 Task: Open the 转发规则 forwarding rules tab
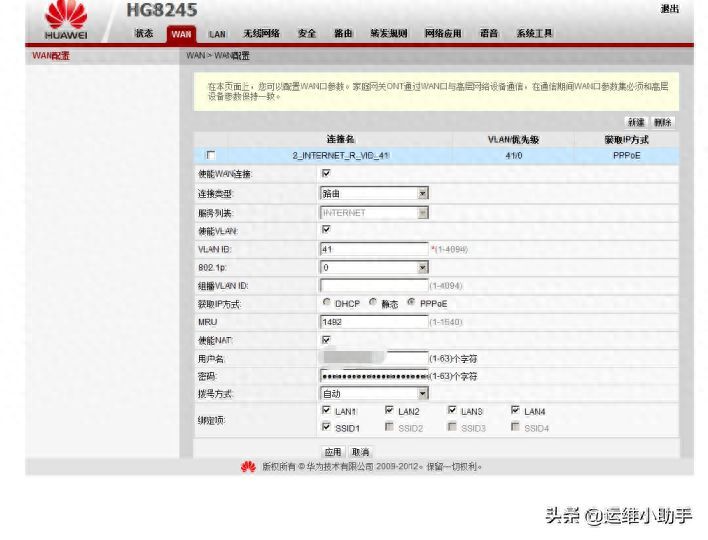(389, 33)
